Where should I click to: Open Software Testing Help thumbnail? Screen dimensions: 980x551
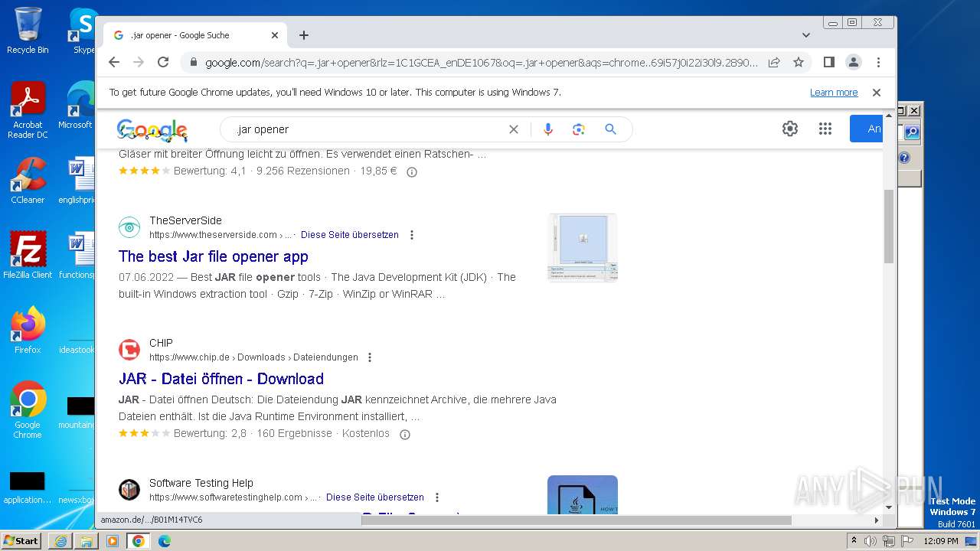point(583,495)
